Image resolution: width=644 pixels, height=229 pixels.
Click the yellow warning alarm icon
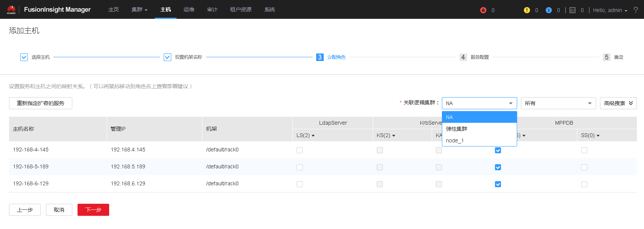coord(527,10)
